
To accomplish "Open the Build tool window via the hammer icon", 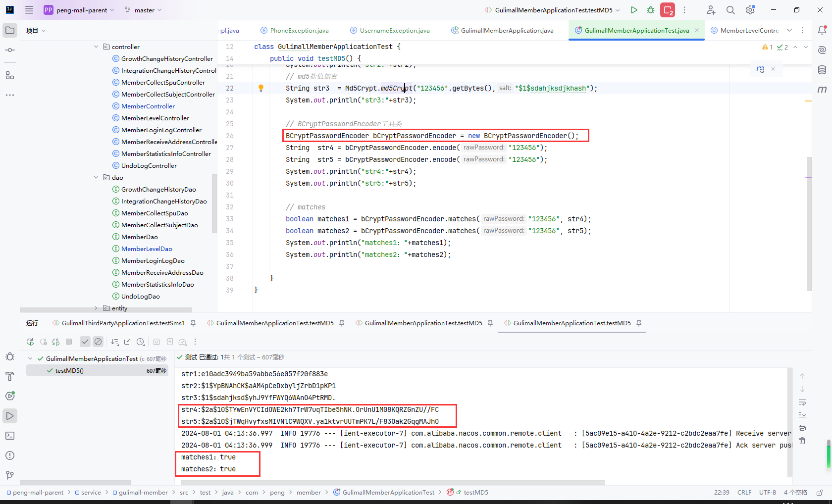I will [x=10, y=376].
